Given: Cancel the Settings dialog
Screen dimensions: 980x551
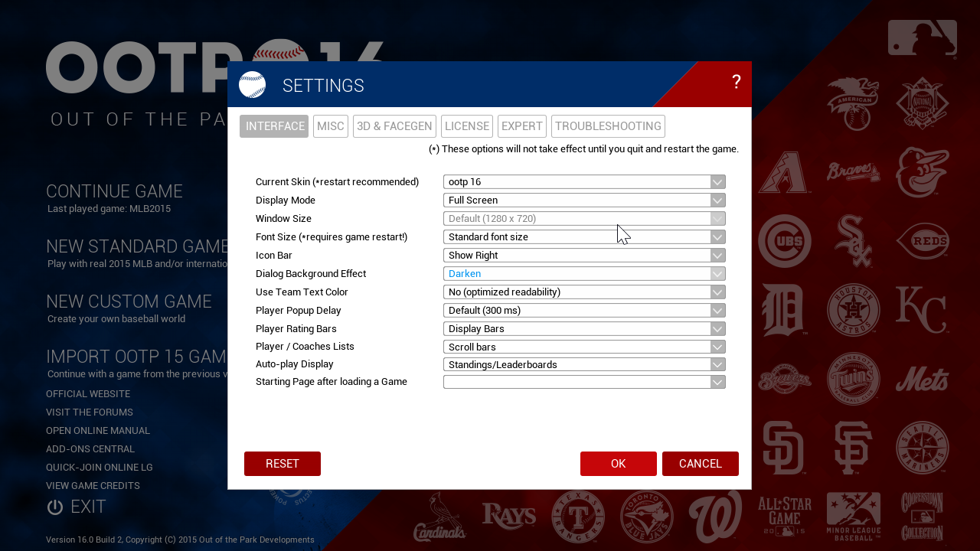Looking at the screenshot, I should (x=701, y=464).
